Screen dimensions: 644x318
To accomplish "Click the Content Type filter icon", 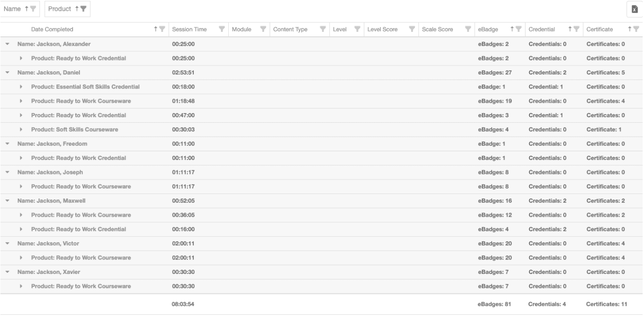I will click(323, 30).
